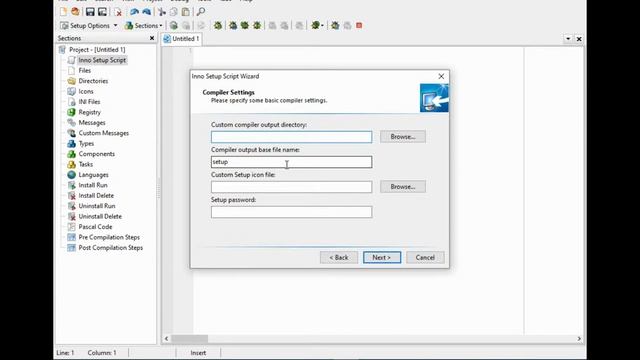Image resolution: width=640 pixels, height=360 pixels.
Task: Click the horizontal scrollbar right arrow
Action: 579,339
